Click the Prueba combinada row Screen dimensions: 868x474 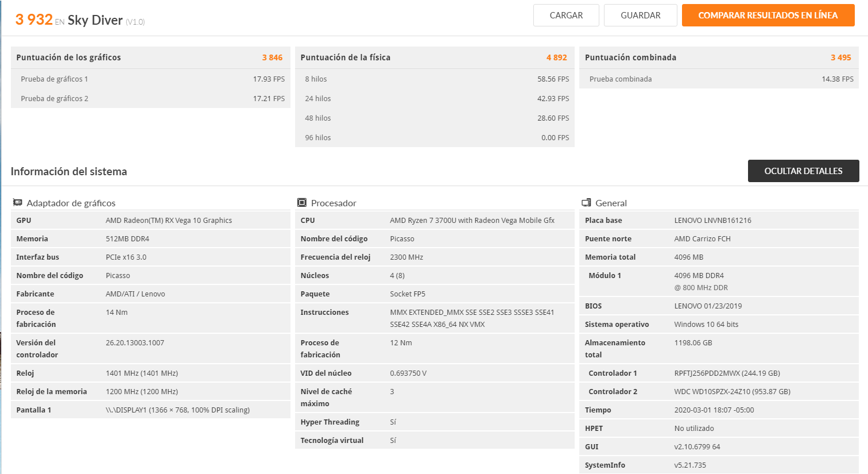tap(719, 79)
